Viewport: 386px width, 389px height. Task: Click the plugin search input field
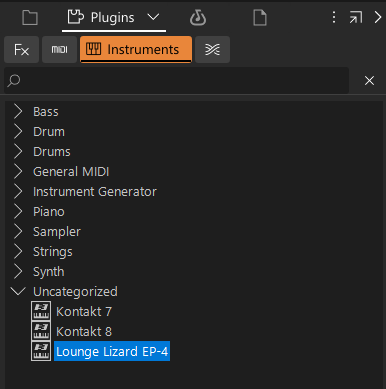pos(177,80)
